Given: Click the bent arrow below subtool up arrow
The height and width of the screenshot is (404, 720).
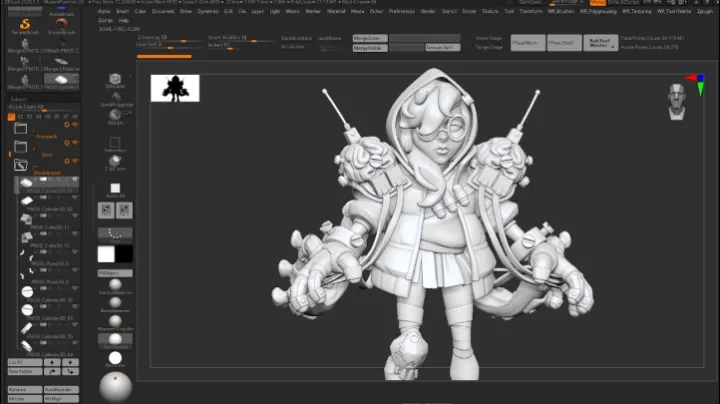Looking at the screenshot, I should coord(52,371).
